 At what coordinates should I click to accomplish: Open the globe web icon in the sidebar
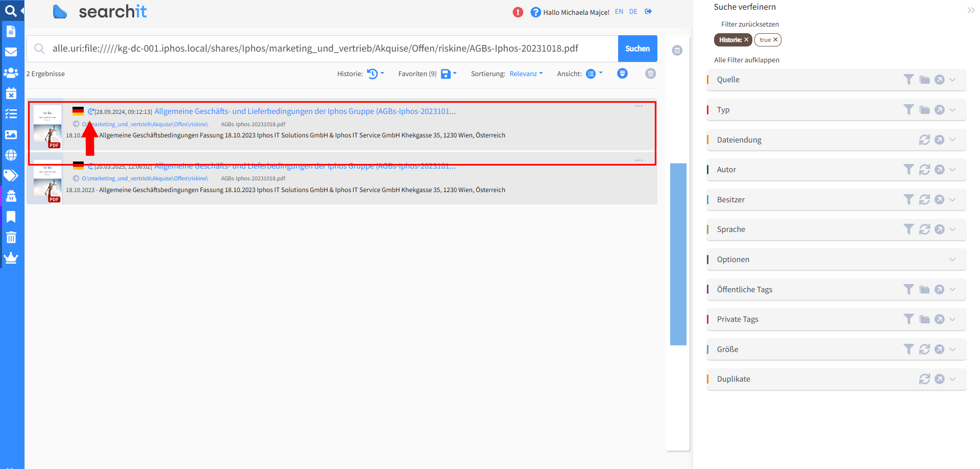click(x=11, y=155)
